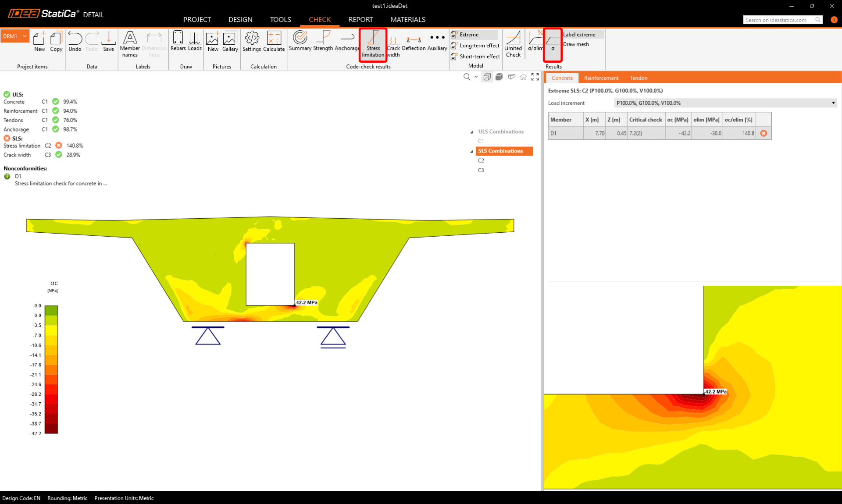
Task: Open the Loads tool
Action: (195, 41)
